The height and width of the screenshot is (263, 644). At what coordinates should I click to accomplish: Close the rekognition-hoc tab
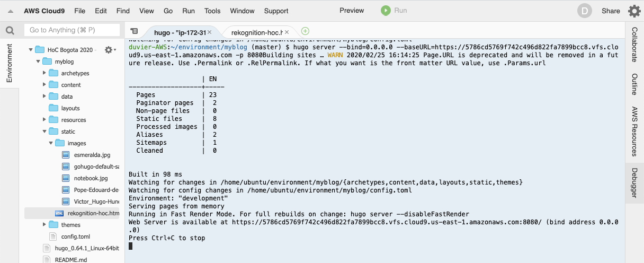coord(287,32)
